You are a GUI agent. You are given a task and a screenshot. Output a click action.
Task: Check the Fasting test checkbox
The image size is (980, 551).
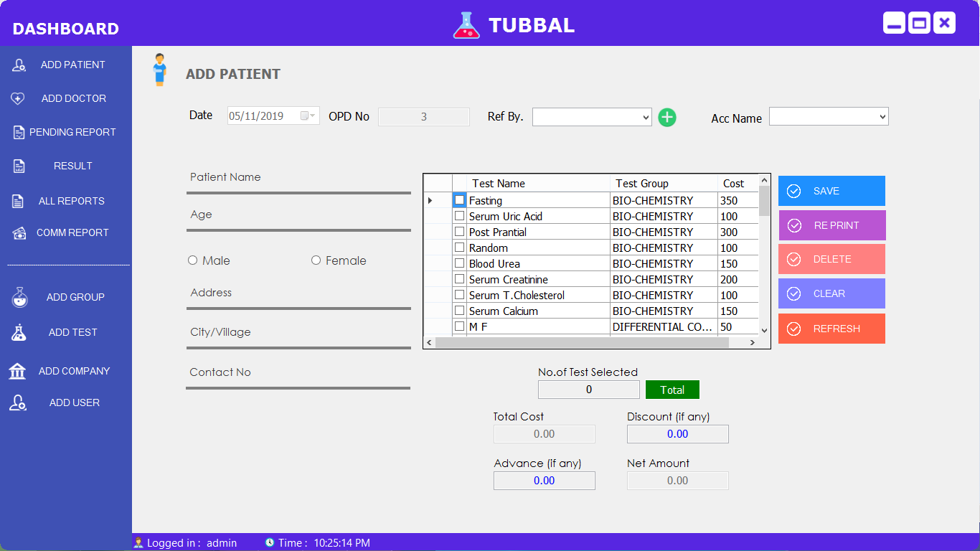(459, 200)
